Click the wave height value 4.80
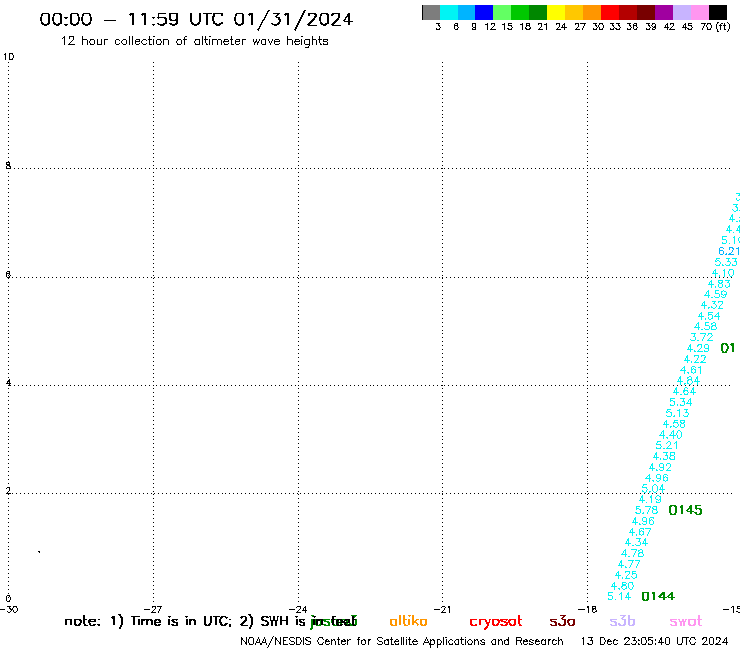This screenshot has width=740, height=650. [x=622, y=586]
